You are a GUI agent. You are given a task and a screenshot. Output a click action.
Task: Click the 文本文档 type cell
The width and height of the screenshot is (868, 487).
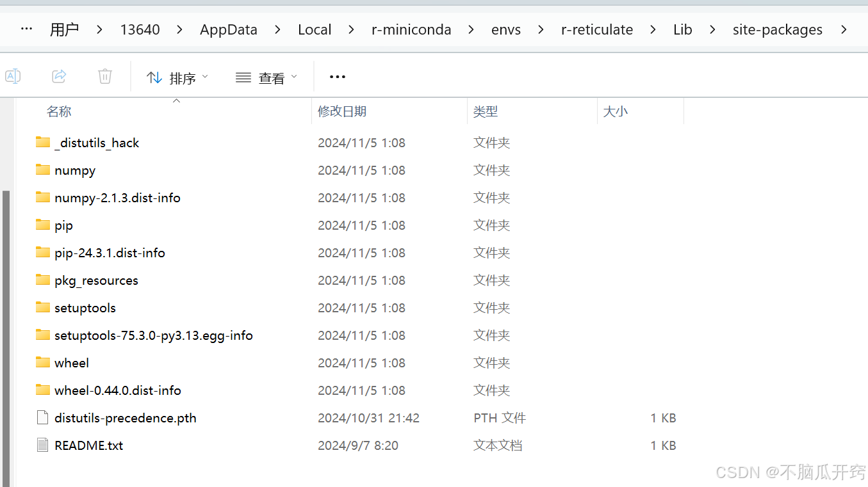click(498, 445)
